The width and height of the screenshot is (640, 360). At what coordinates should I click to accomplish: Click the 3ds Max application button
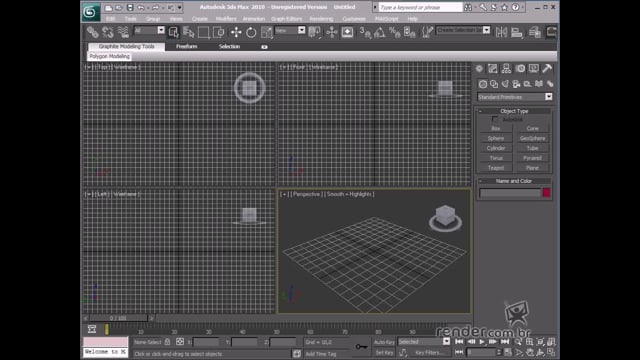point(90,11)
